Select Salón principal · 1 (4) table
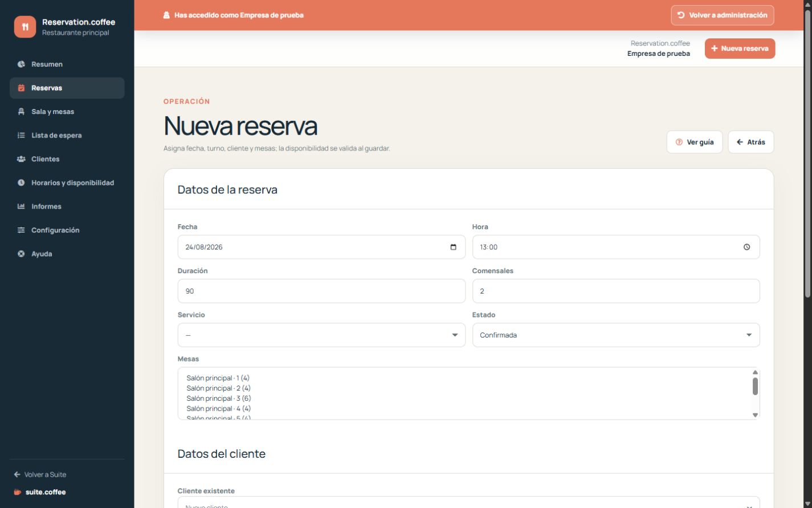 click(464, 378)
